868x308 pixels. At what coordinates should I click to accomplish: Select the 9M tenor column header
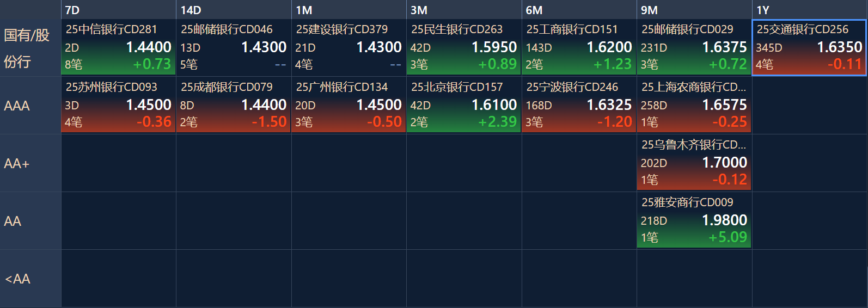[x=694, y=10]
